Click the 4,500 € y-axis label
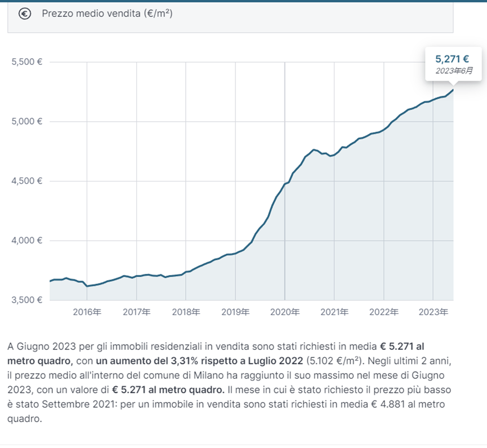Screen dimensions: 487x448 click(x=27, y=181)
